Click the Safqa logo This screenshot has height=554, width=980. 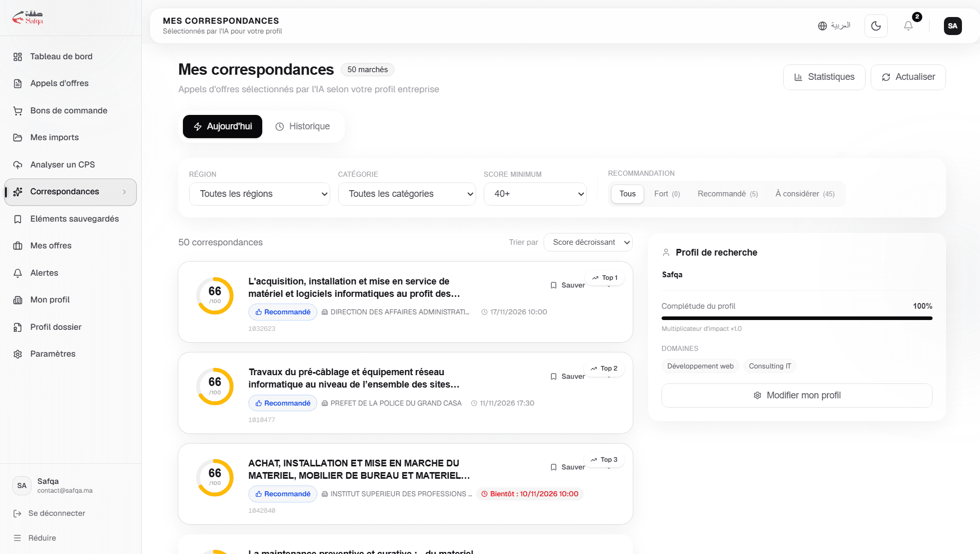click(28, 18)
